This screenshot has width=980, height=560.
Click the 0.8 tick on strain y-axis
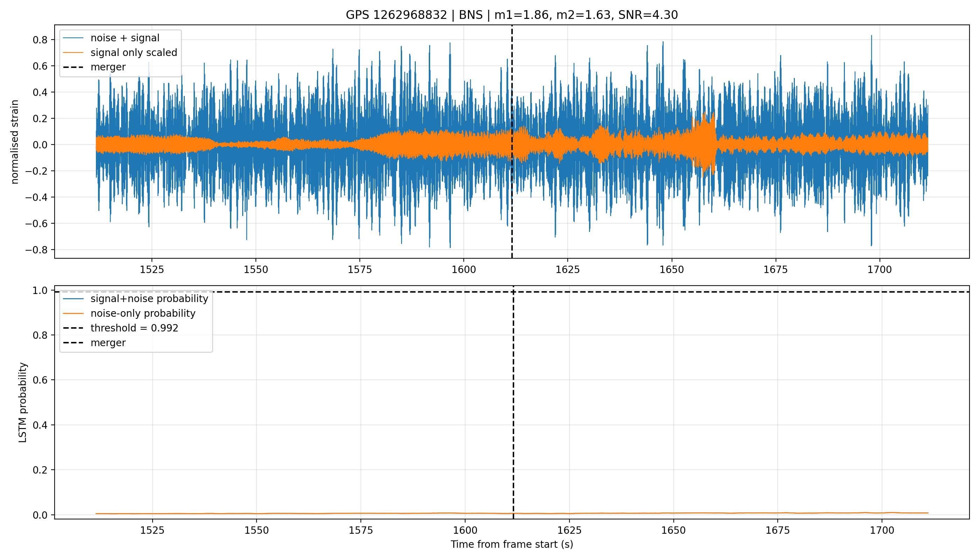click(x=40, y=40)
